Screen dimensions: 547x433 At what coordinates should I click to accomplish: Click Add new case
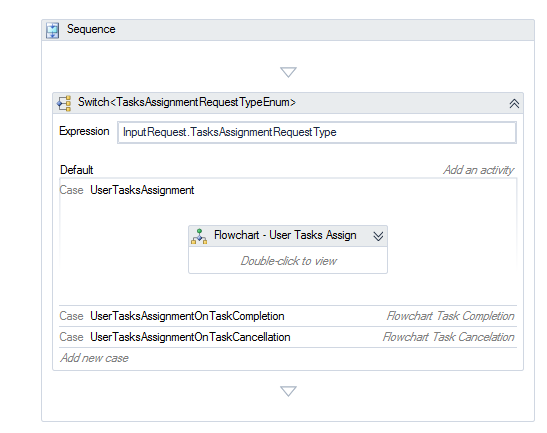click(x=95, y=358)
